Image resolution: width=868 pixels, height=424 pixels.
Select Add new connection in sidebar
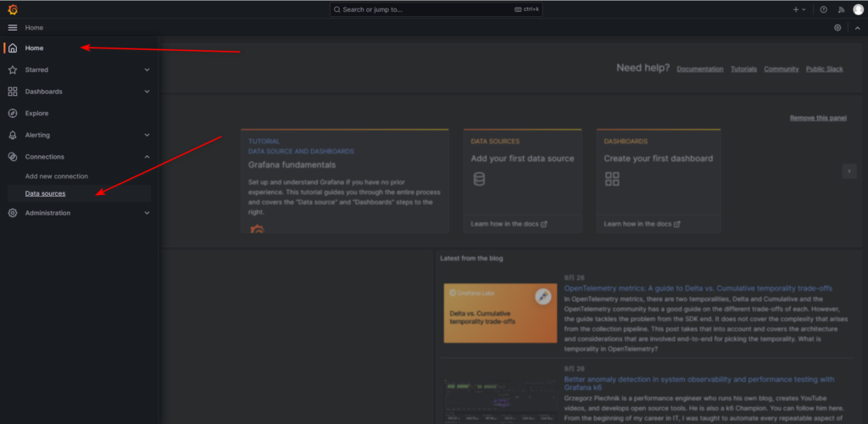tap(56, 176)
